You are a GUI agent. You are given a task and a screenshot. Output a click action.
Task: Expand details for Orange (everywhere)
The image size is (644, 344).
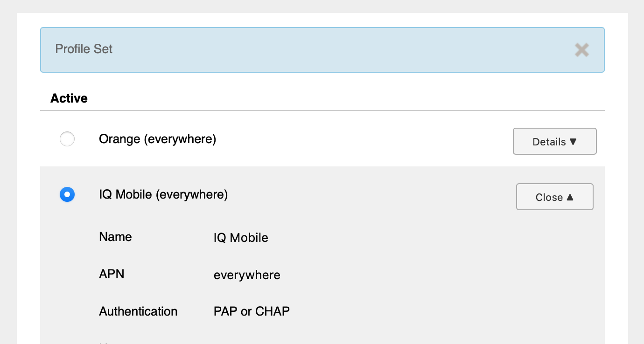[554, 141]
